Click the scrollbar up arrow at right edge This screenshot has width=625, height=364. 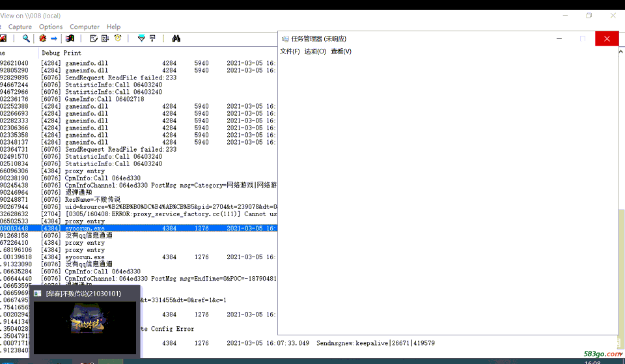621,52
